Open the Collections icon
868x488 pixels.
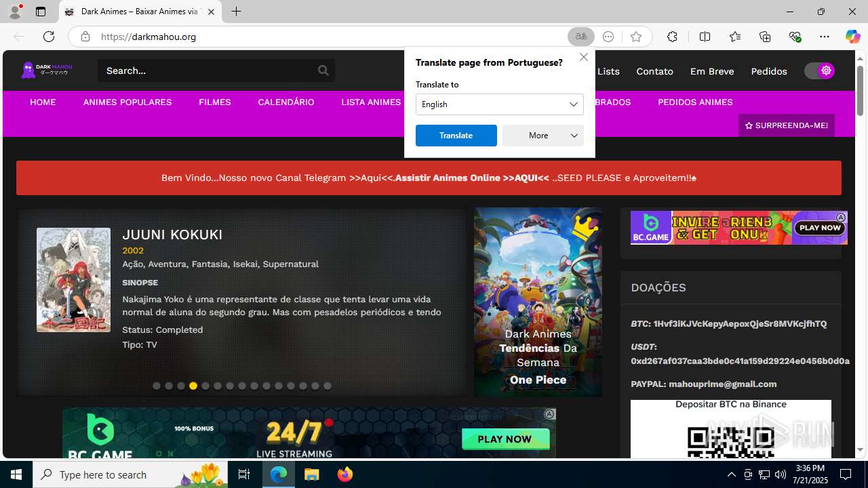click(x=765, y=37)
